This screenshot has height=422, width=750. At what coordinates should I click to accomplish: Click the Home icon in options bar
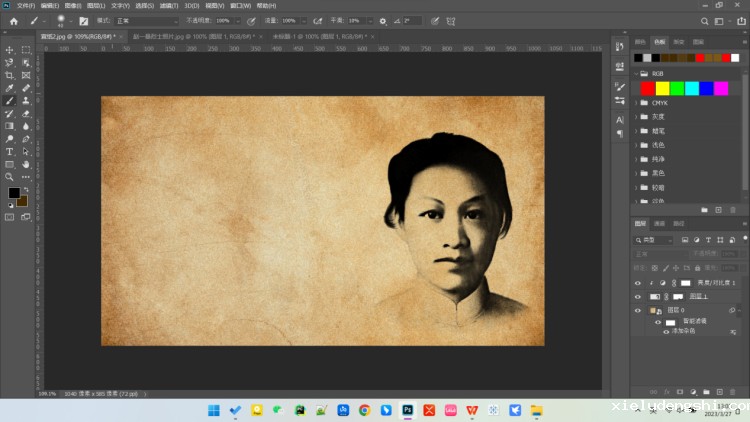14,20
